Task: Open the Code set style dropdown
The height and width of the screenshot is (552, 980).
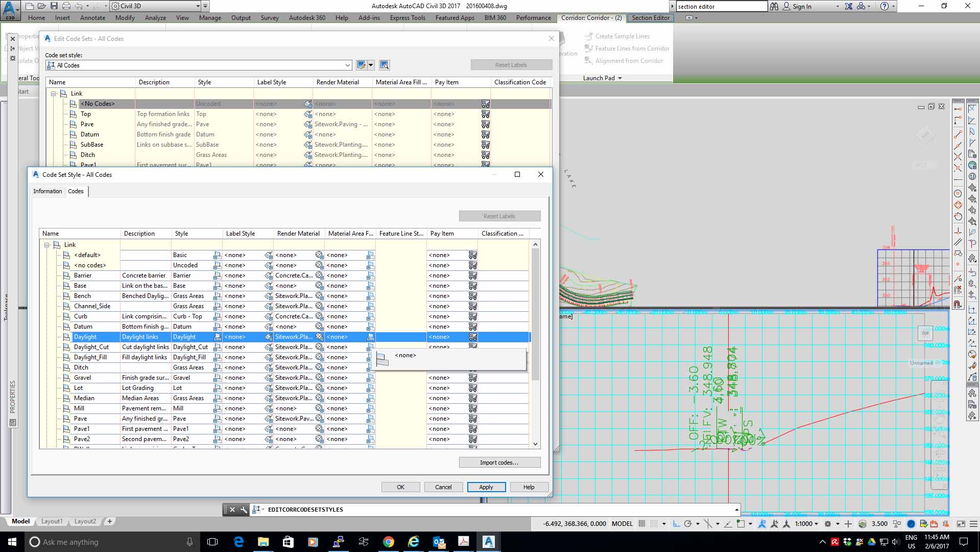Action: click(347, 65)
